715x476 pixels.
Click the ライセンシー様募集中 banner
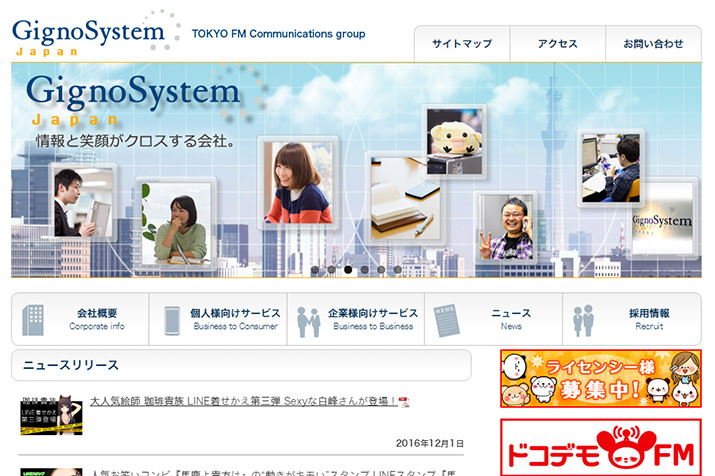601,378
